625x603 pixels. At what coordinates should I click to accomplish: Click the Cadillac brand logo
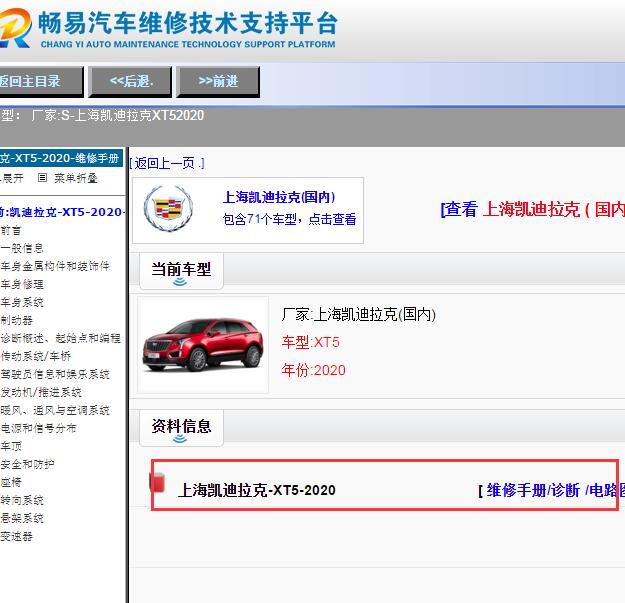168,208
